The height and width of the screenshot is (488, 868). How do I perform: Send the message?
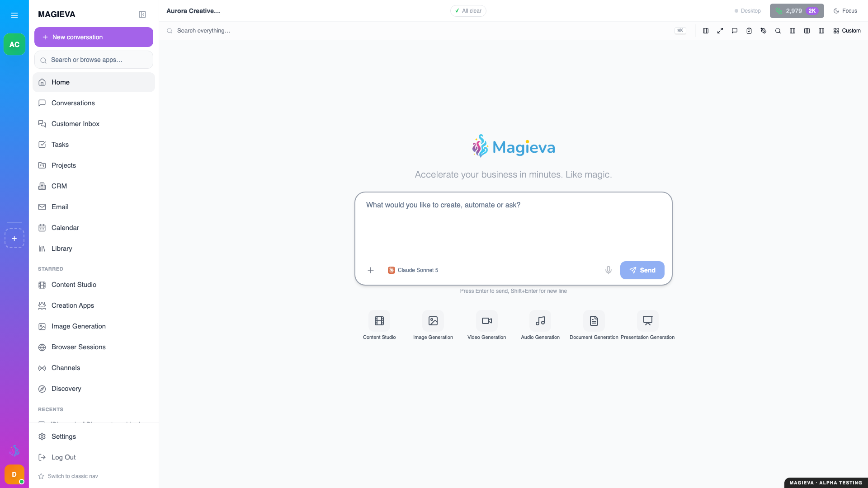pyautogui.click(x=642, y=270)
